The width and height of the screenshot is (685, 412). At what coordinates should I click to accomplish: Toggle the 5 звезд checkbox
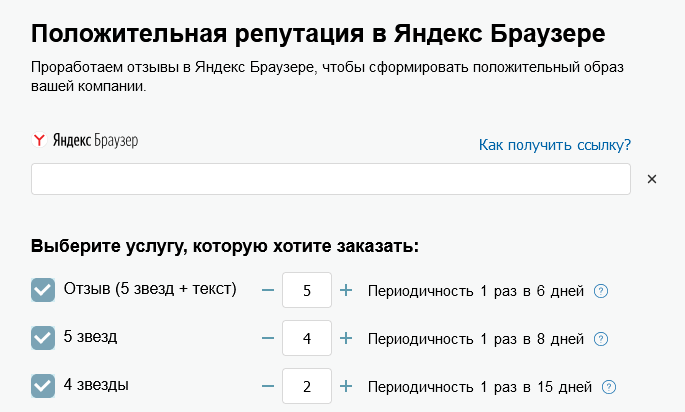click(43, 338)
